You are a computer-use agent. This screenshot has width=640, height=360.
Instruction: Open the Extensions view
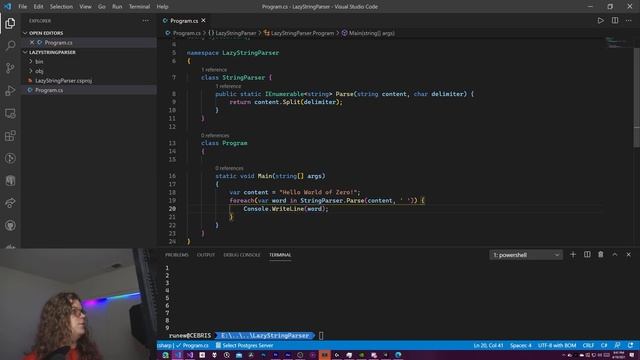(10, 136)
